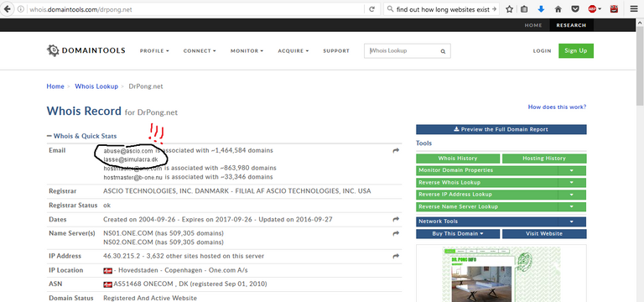
Task: Go to browser home page icon
Action: [x=558, y=9]
